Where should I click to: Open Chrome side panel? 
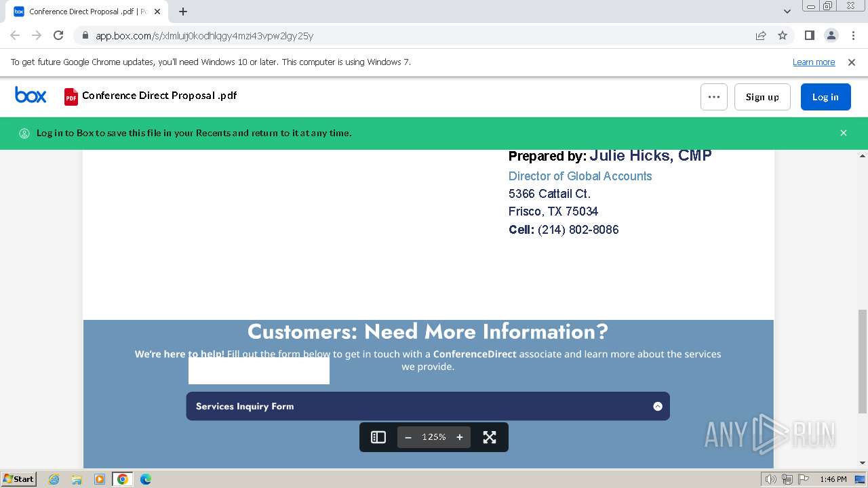click(x=809, y=35)
